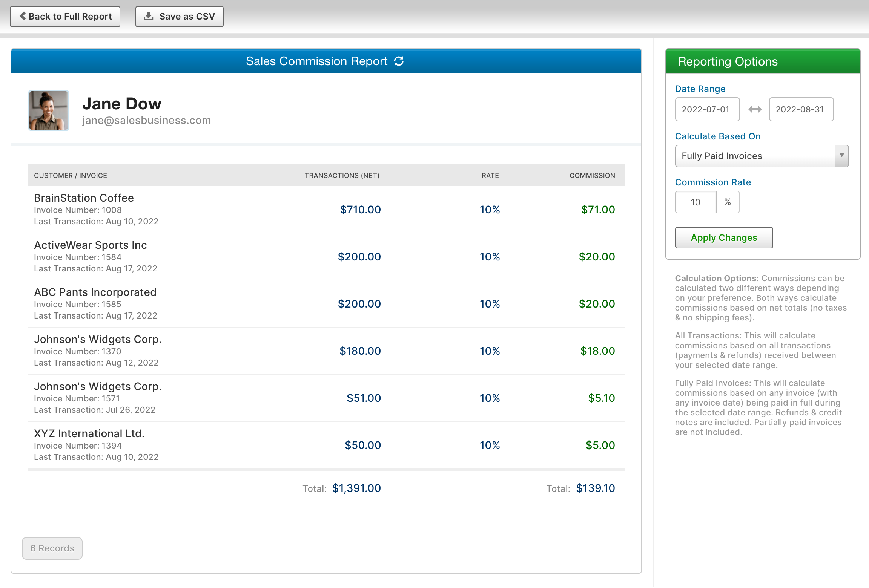The width and height of the screenshot is (869, 588).
Task: Click XYZ International Ltd. customer name
Action: [89, 433]
